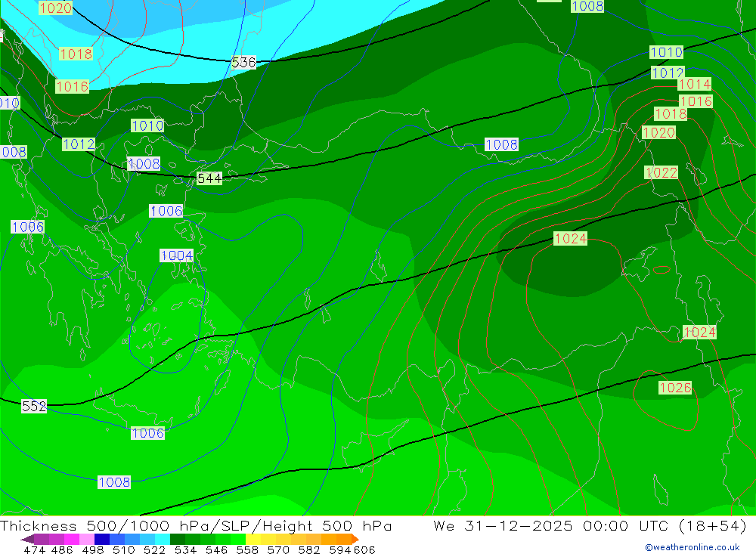Click the 582 legend value
The width and height of the screenshot is (756, 554).
pyautogui.click(x=308, y=549)
